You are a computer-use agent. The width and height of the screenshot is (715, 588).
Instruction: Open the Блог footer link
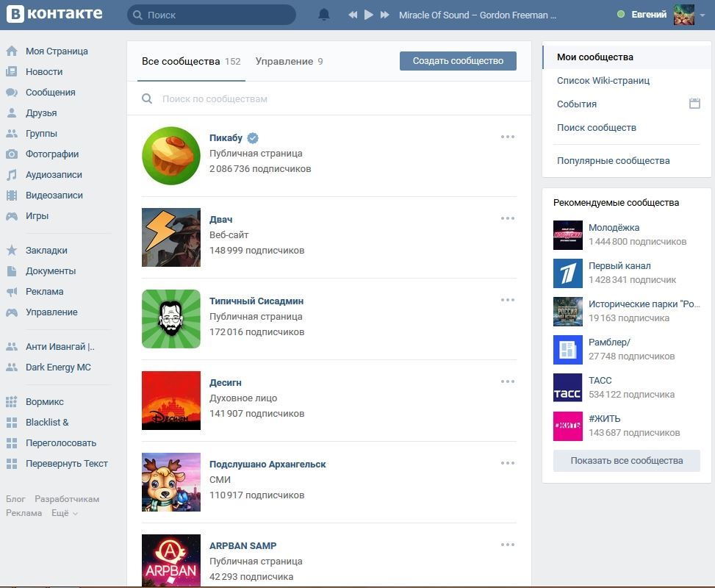(x=15, y=499)
